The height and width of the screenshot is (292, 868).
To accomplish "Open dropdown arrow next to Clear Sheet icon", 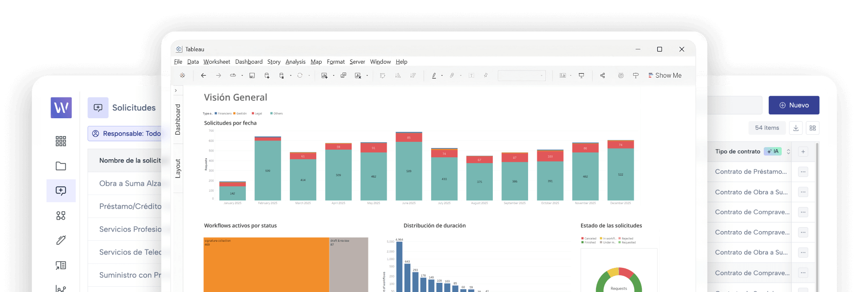I will pyautogui.click(x=367, y=76).
